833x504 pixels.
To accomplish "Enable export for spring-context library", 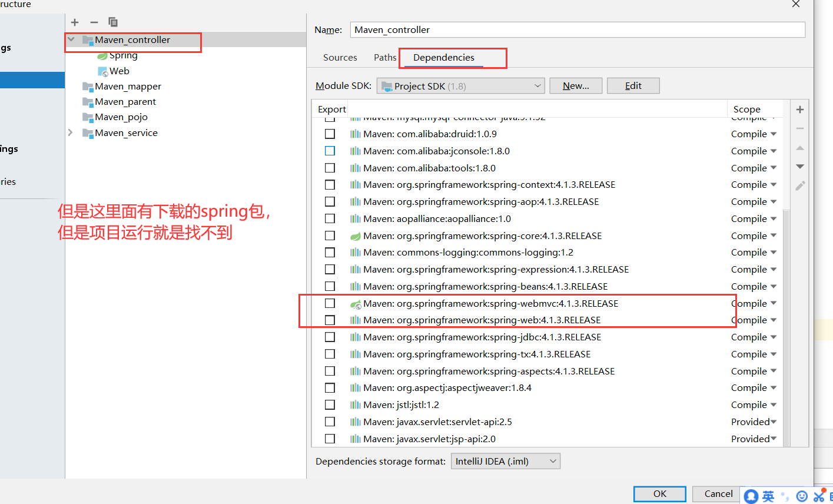I will [x=330, y=185].
